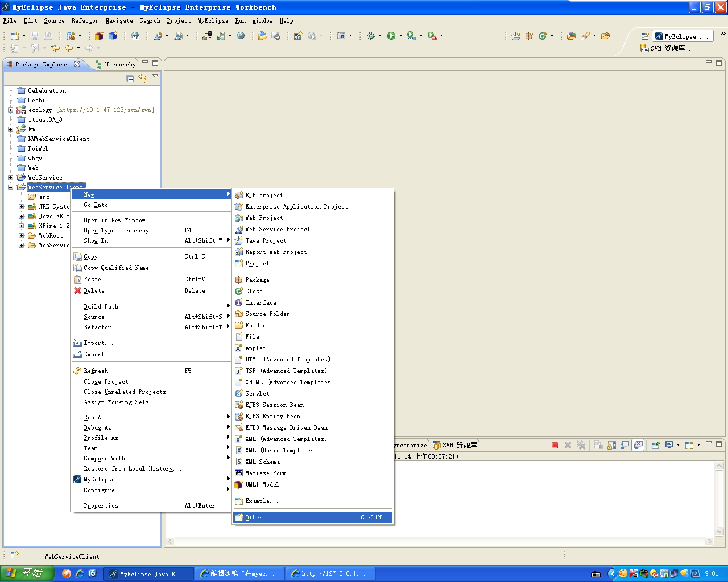Switch to the Hierarchy tab
This screenshot has height=582, width=728.
pos(116,64)
